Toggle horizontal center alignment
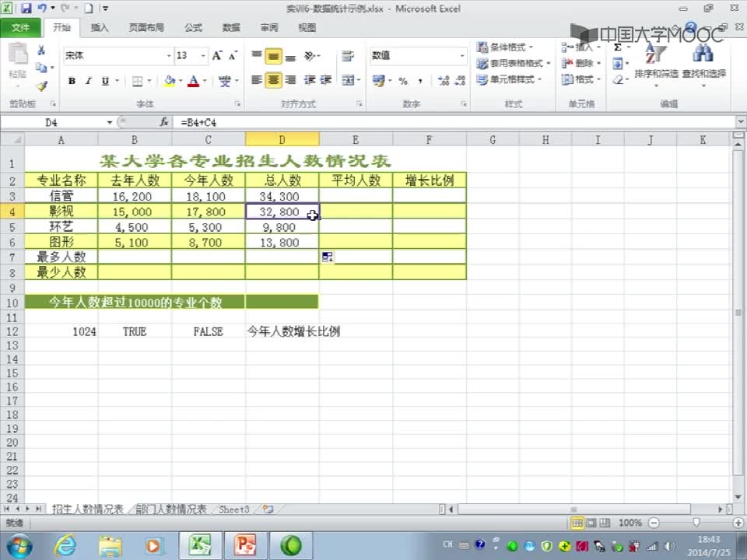747x560 pixels. coord(273,80)
